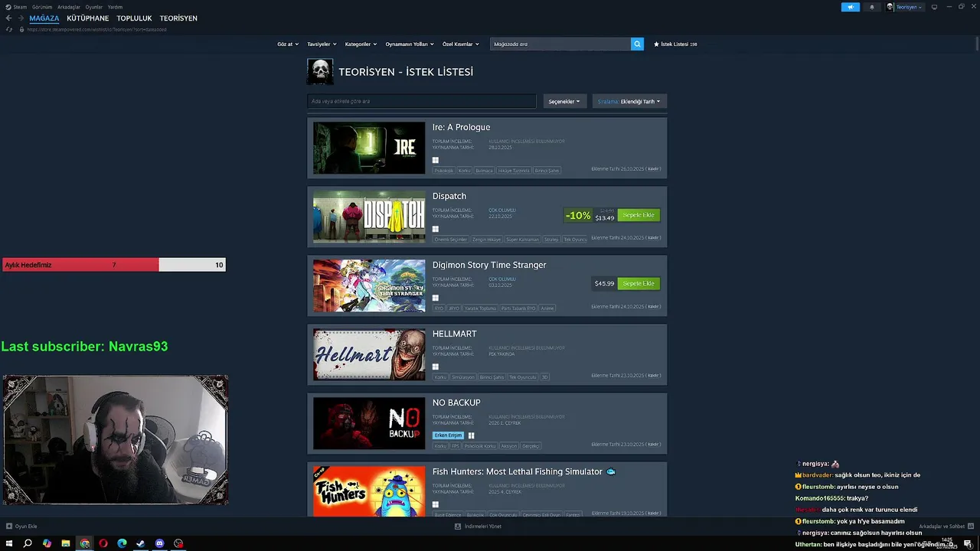Click the Oyun Ekle plus icon
Viewport: 980px width, 551px height.
(x=9, y=527)
